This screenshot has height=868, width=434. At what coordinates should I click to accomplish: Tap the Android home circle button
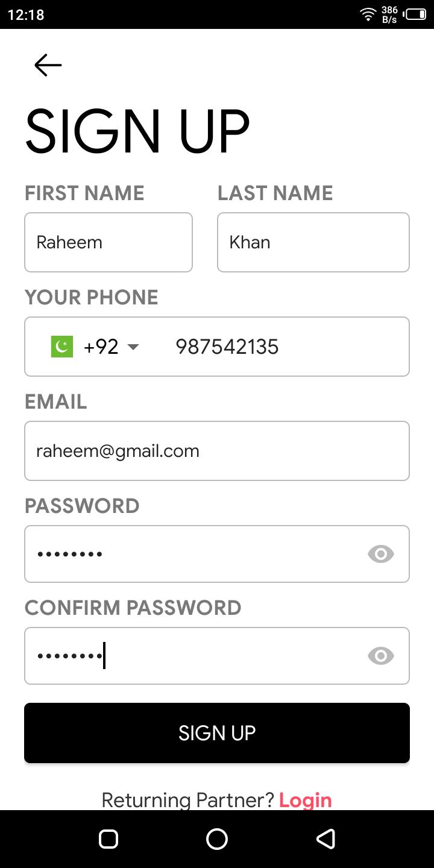tap(217, 838)
